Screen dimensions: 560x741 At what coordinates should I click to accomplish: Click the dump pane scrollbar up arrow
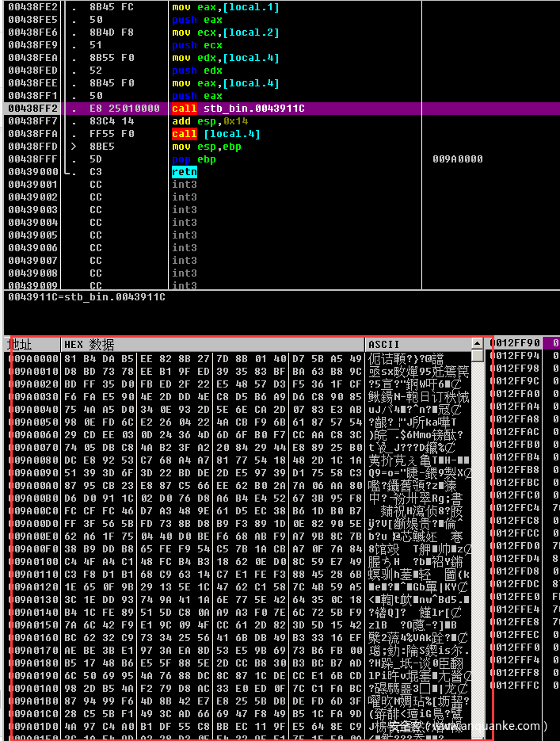click(477, 344)
